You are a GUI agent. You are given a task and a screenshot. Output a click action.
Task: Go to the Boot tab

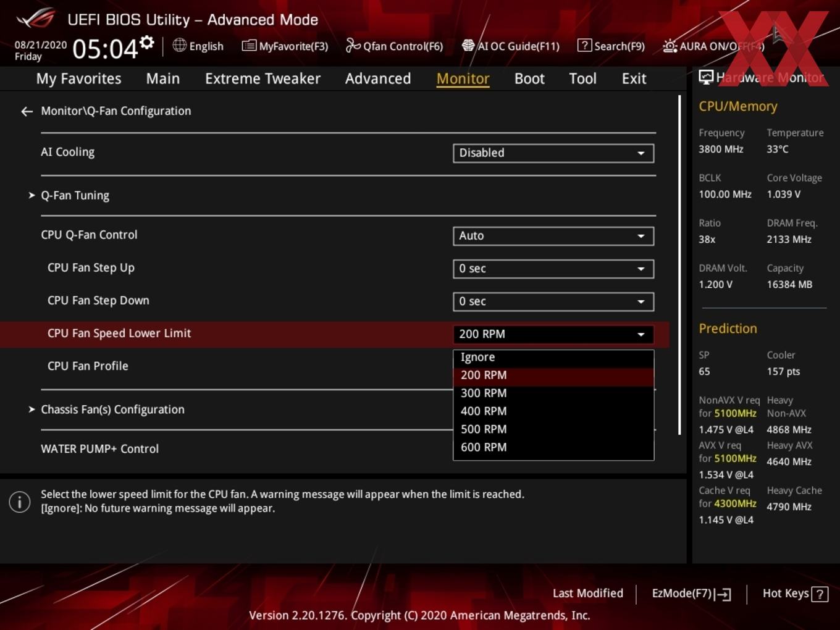529,79
